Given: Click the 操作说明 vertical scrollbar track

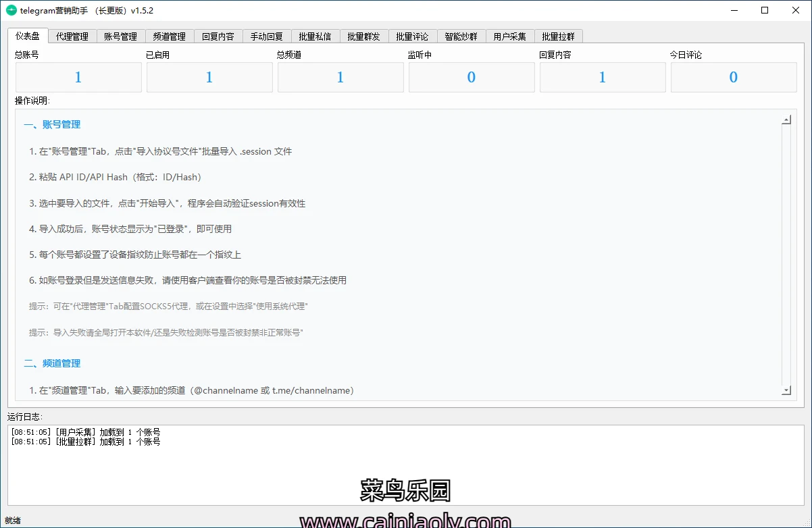Looking at the screenshot, I should coord(786,255).
